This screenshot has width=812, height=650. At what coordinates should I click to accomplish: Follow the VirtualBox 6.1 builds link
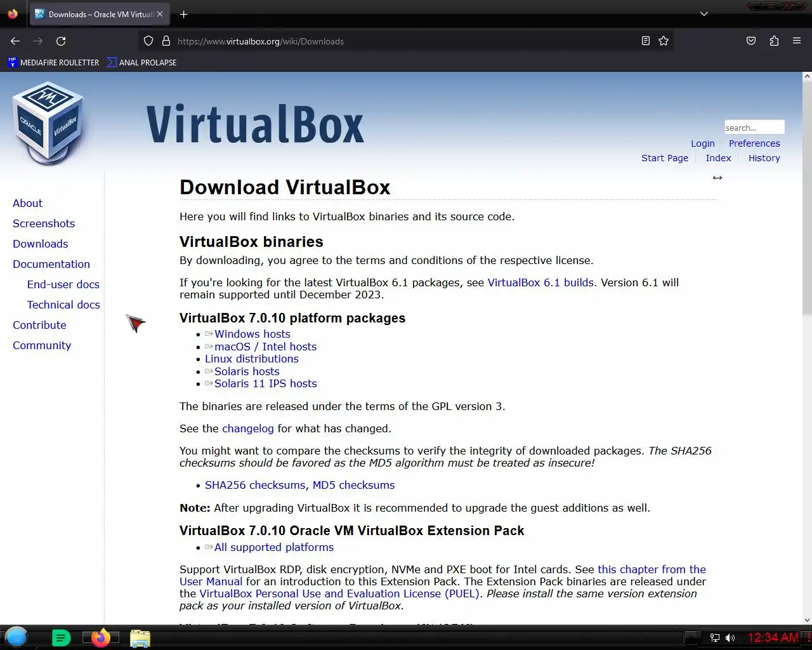[540, 282]
